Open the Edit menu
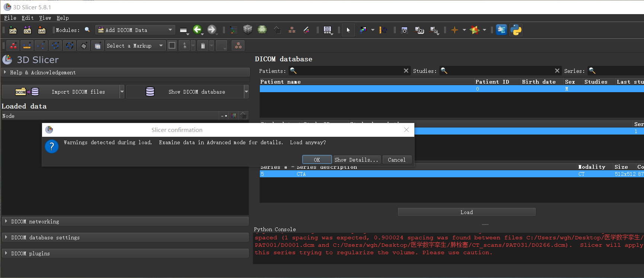 (28, 18)
